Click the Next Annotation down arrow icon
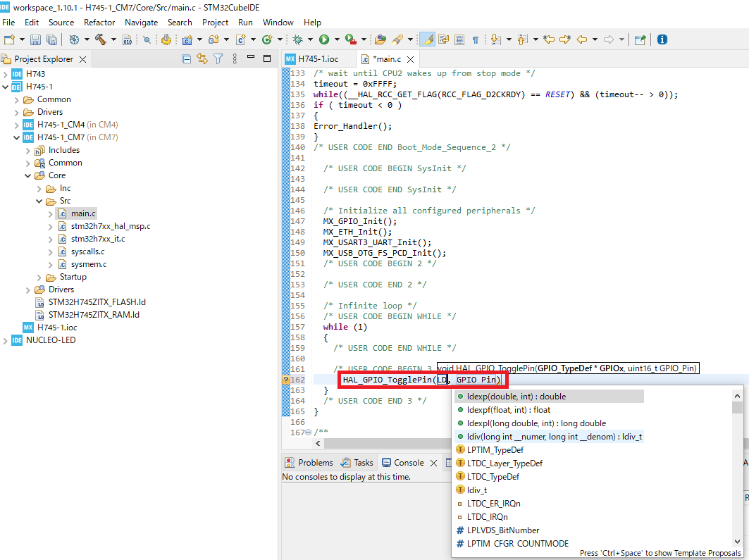 496,39
